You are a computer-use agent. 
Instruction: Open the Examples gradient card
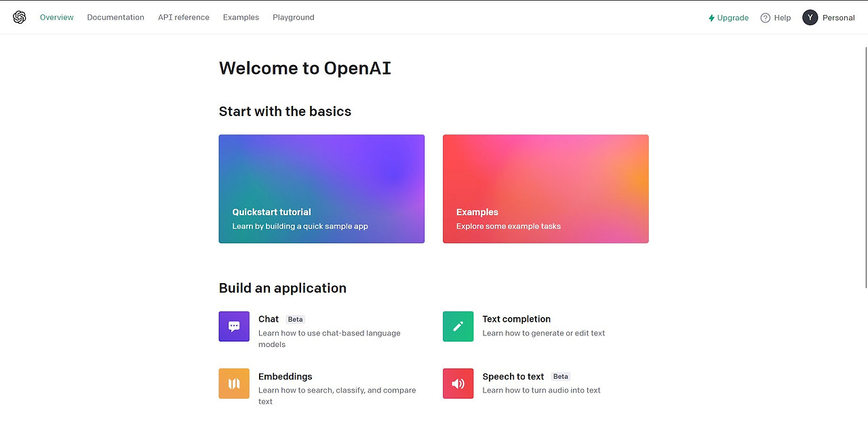546,189
